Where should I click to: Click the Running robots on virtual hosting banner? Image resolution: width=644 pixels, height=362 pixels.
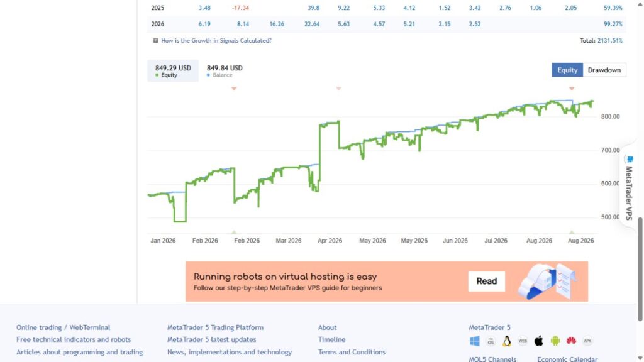(387, 282)
